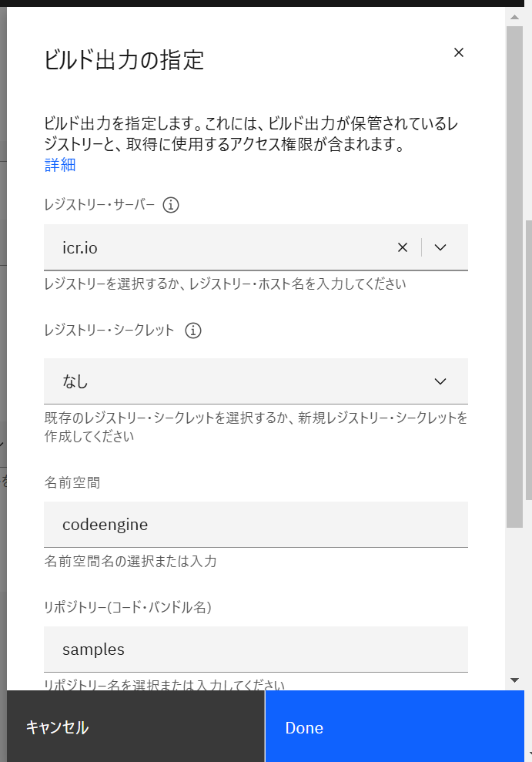
Task: Click the info icon beside レジストリー・サーバー
Action: click(x=171, y=205)
